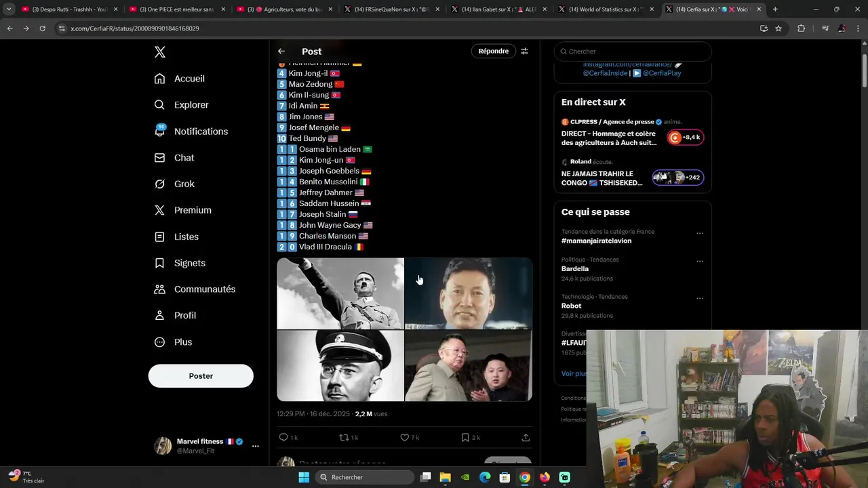Open the Explorer search page
868x488 pixels.
[182, 105]
